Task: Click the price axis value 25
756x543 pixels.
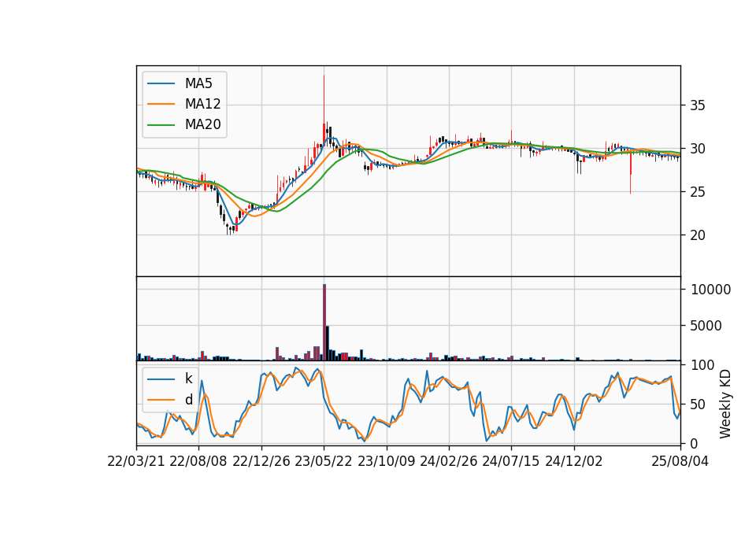Action: 697,192
